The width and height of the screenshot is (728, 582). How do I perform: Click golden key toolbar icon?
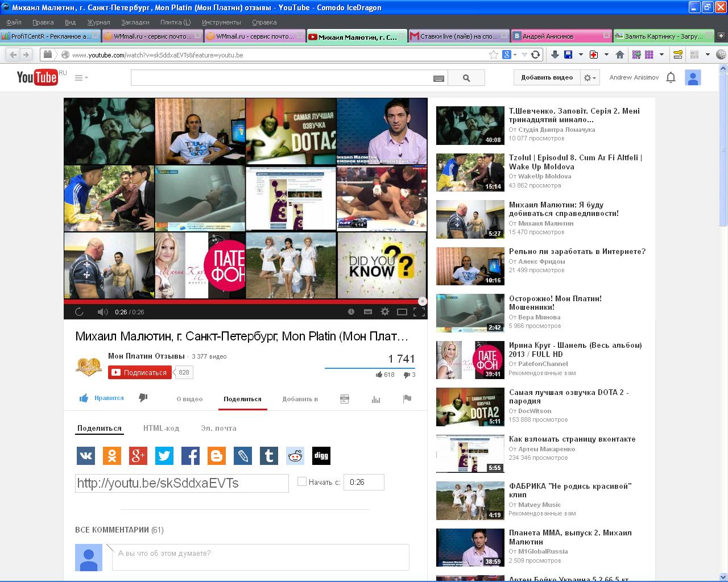pyautogui.click(x=678, y=55)
